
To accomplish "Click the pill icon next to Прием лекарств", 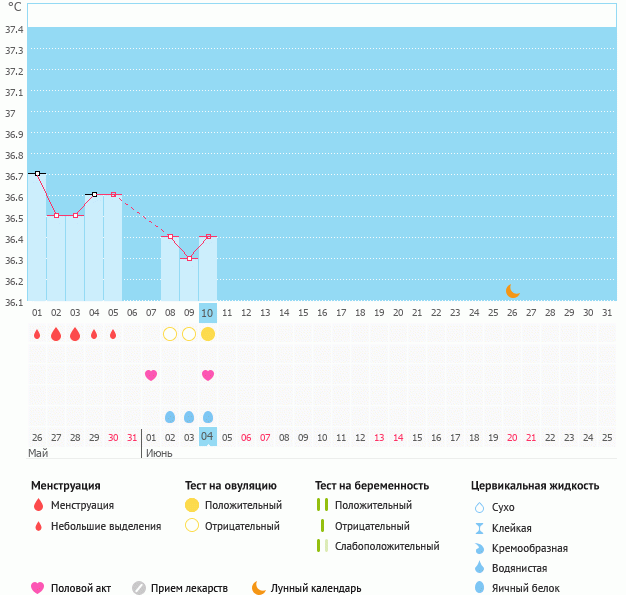I will pos(139,588).
